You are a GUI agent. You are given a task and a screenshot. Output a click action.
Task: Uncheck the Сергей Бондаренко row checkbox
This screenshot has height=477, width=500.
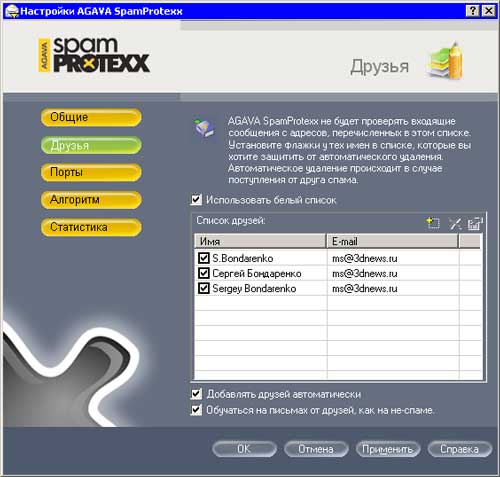point(203,273)
